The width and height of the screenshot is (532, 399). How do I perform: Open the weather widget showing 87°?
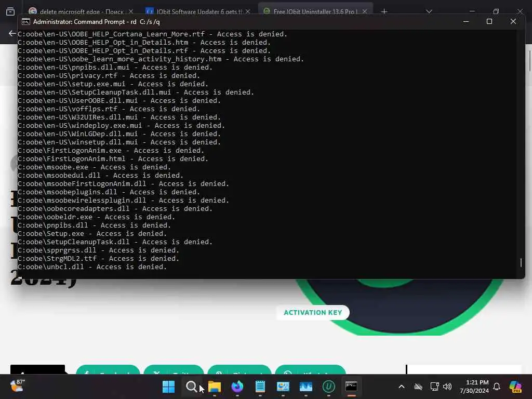[17, 386]
